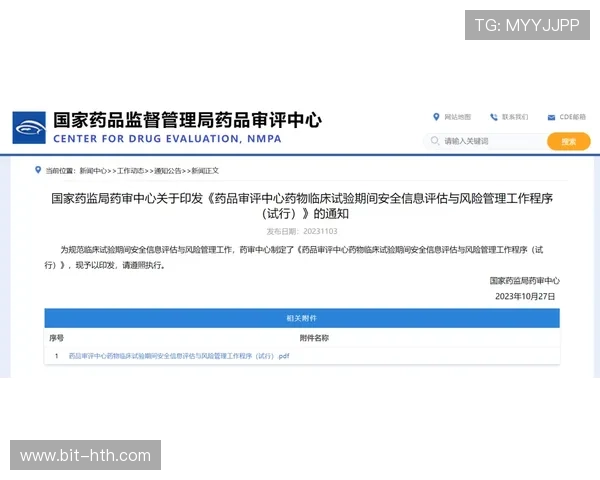This screenshot has width=600, height=480.
Task: Click the breadcrumb location pin icon
Action: point(38,170)
